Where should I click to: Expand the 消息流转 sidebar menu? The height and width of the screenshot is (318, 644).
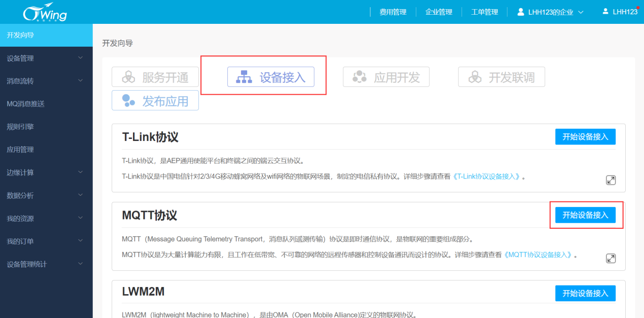(x=46, y=81)
